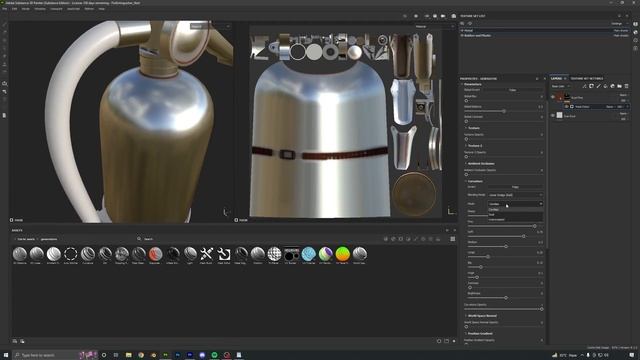Create a folder in the Layers panel
The width and height of the screenshot is (640, 360).
pyautogui.click(x=619, y=86)
